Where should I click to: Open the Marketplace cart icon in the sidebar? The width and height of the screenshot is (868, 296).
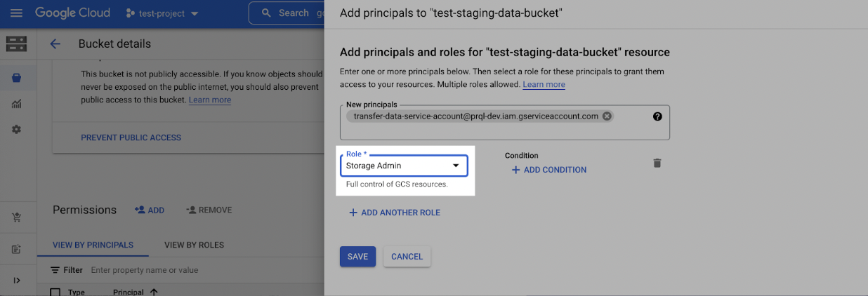coord(16,217)
